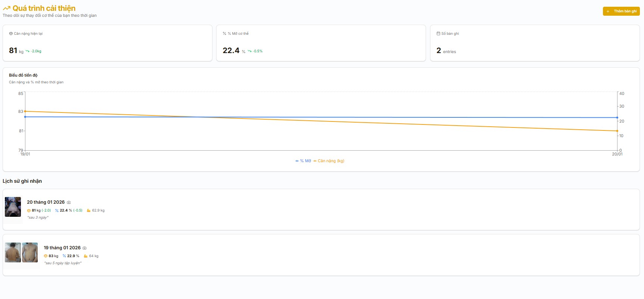Toggle the 'Cân nặng (kg)' series in legend

point(329,161)
